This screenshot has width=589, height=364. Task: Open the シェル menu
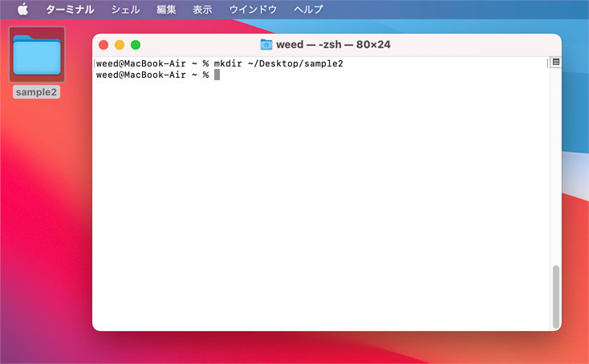coord(125,10)
